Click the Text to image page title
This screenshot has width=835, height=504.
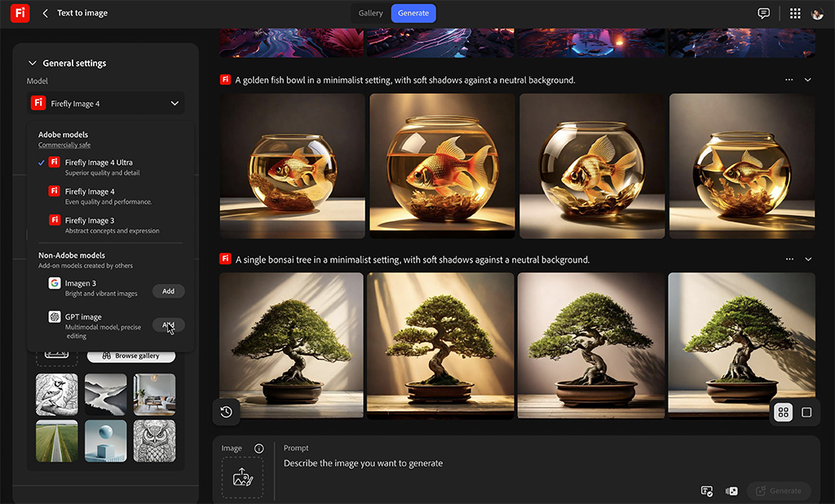pos(82,13)
